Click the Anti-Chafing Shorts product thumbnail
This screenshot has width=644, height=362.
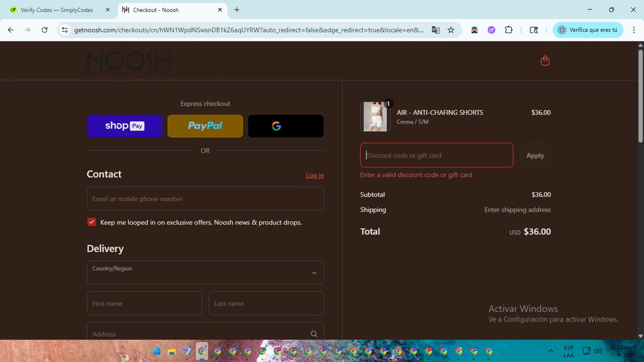pyautogui.click(x=375, y=116)
